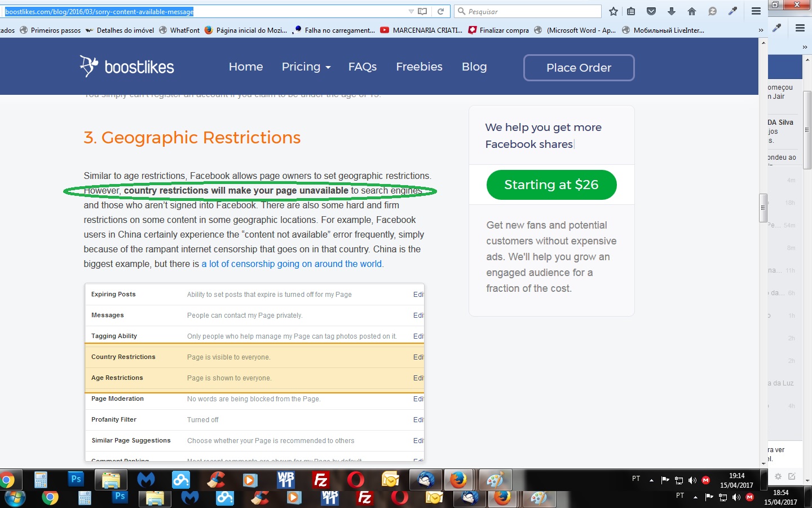
Task: Click the '3. Geographic Restrictions' heading
Action: click(192, 137)
